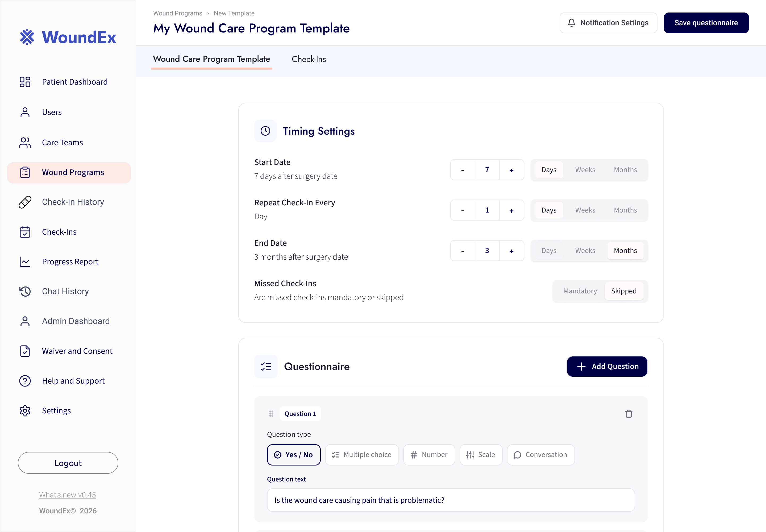Go to Wound Programs breadcrumb
Screen dimensions: 766x532
[178, 13]
